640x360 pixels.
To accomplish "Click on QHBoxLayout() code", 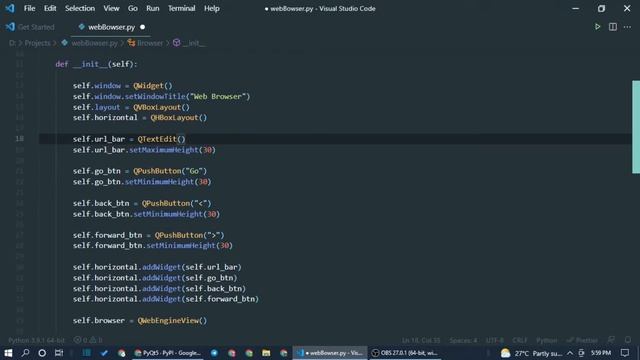I will pyautogui.click(x=178, y=118).
